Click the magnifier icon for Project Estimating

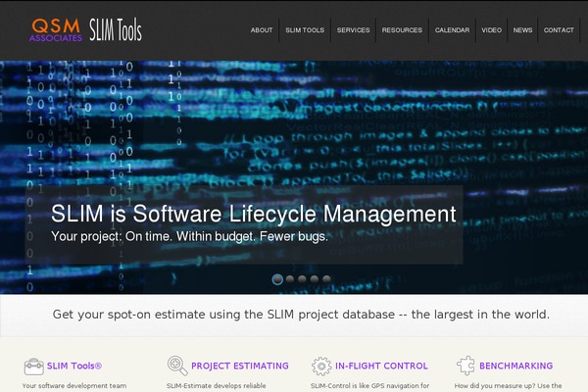click(x=177, y=366)
